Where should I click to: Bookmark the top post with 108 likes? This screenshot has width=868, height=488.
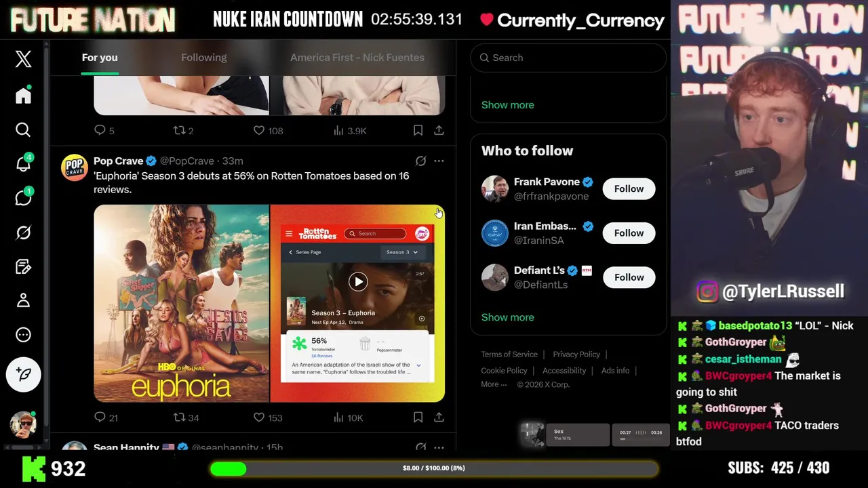point(418,131)
